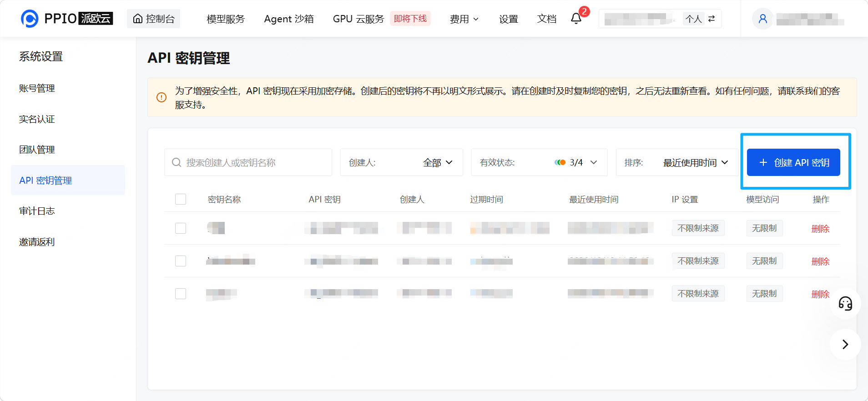Viewport: 868px width, 401px height.
Task: Check the third key row checkbox
Action: pyautogui.click(x=181, y=293)
